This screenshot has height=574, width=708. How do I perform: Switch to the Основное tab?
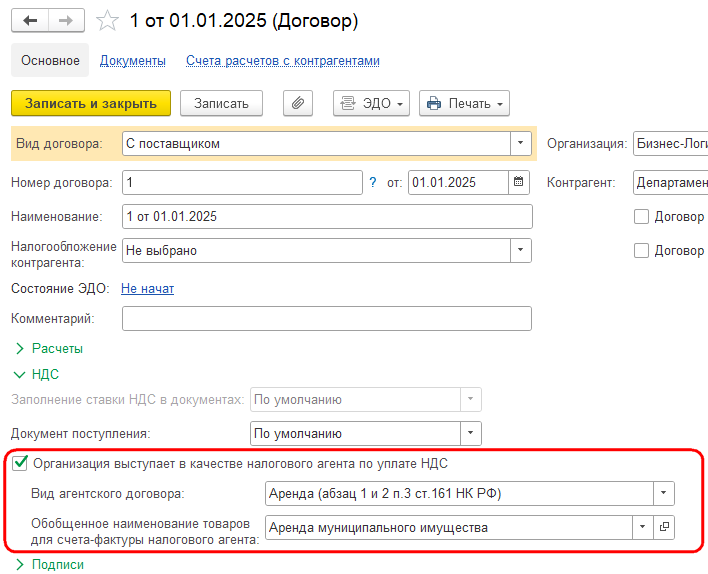[x=50, y=60]
